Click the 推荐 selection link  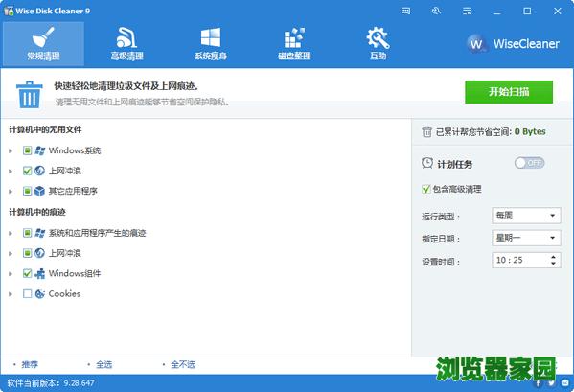click(x=30, y=364)
